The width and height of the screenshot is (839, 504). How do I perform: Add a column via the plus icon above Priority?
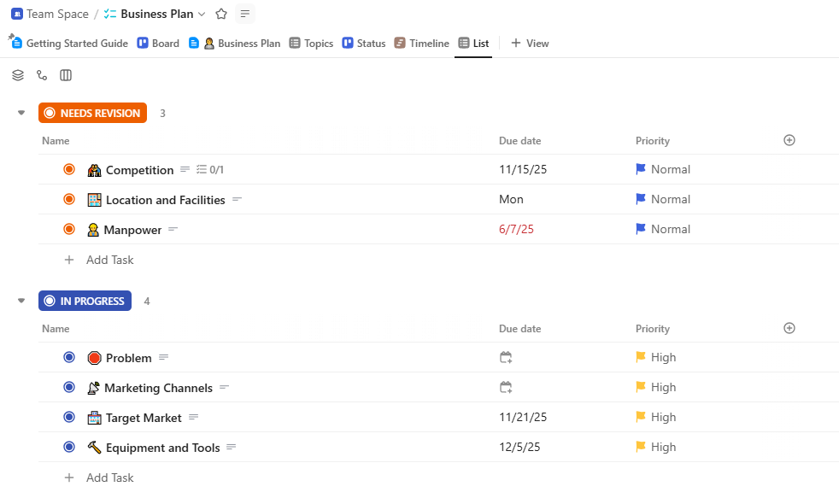789,140
